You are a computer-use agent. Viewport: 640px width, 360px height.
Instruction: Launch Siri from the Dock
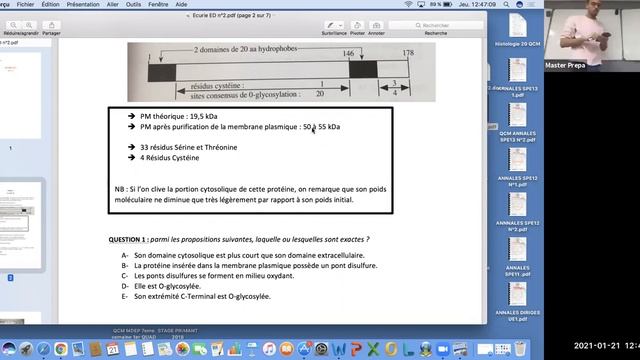(9, 349)
